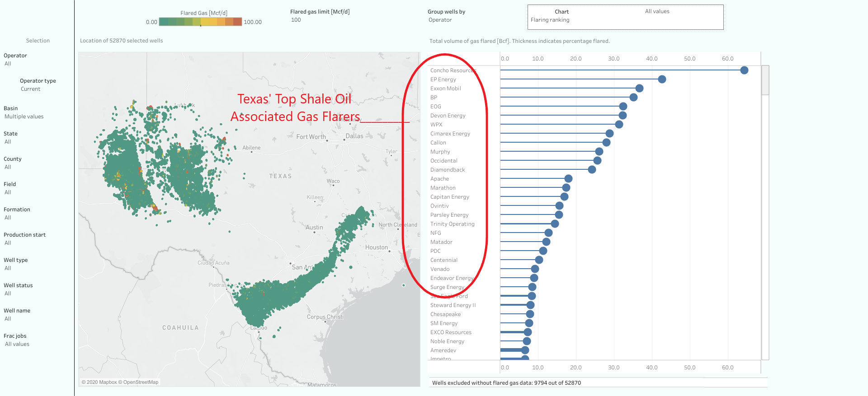Click the Corpus Christi map label
The height and width of the screenshot is (396, 868).
325,317
